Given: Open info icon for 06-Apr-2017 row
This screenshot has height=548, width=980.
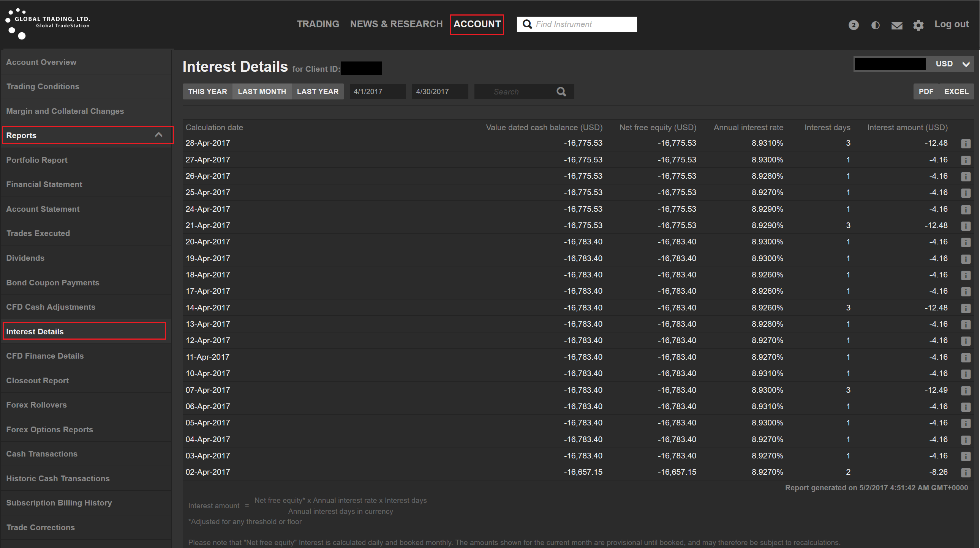Looking at the screenshot, I should [x=966, y=407].
